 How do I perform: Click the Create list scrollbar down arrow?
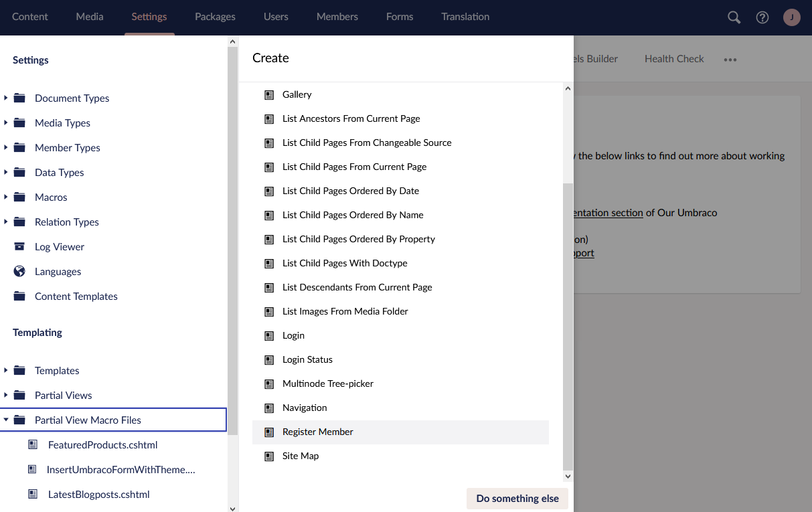point(568,477)
